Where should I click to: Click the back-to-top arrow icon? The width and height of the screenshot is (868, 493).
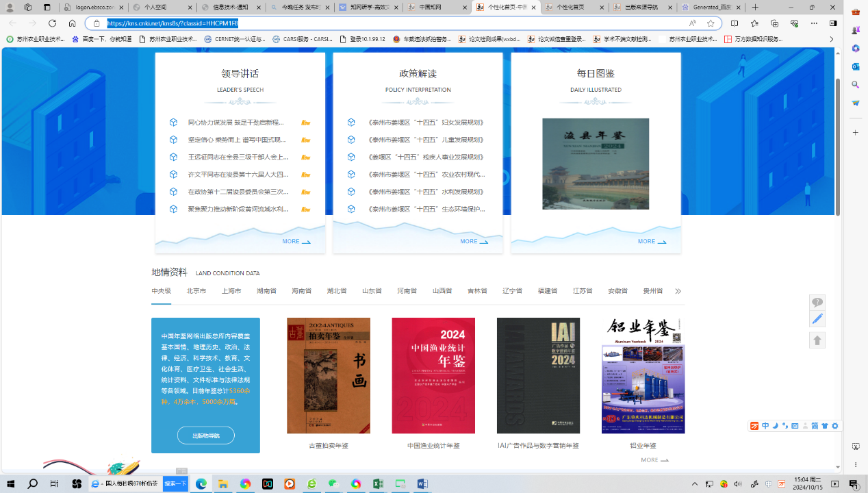click(x=817, y=340)
